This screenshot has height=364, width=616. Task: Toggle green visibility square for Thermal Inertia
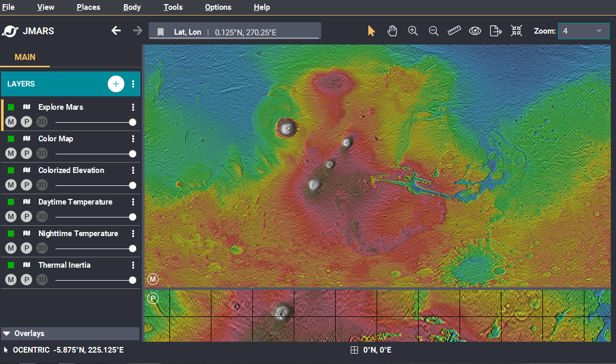click(11, 265)
